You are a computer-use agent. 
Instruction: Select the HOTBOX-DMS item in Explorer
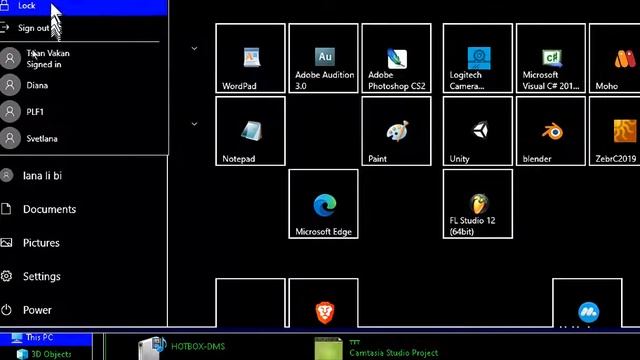coord(182,347)
